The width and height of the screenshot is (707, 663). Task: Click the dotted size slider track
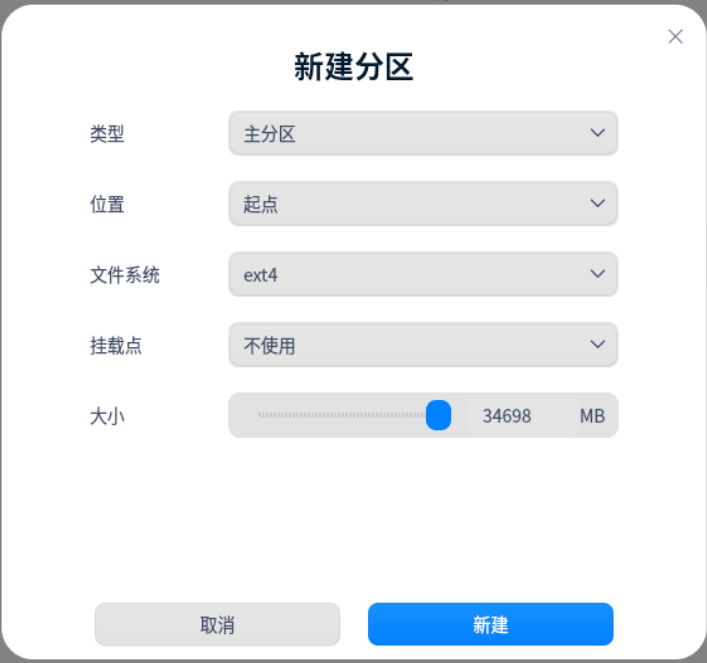pos(340,415)
